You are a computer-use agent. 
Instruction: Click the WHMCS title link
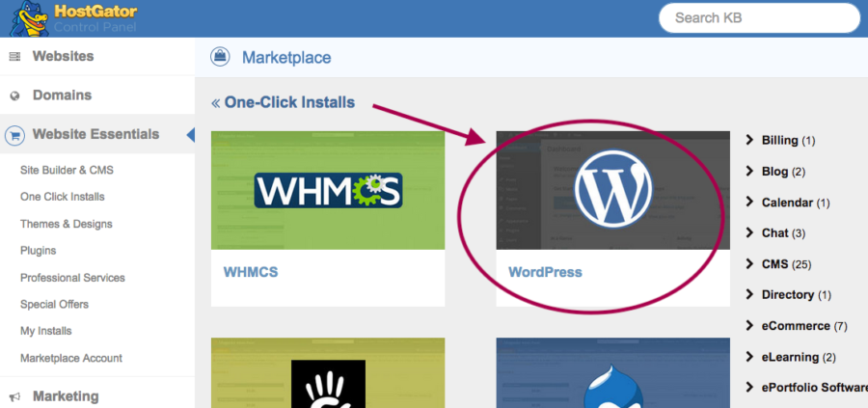251,272
